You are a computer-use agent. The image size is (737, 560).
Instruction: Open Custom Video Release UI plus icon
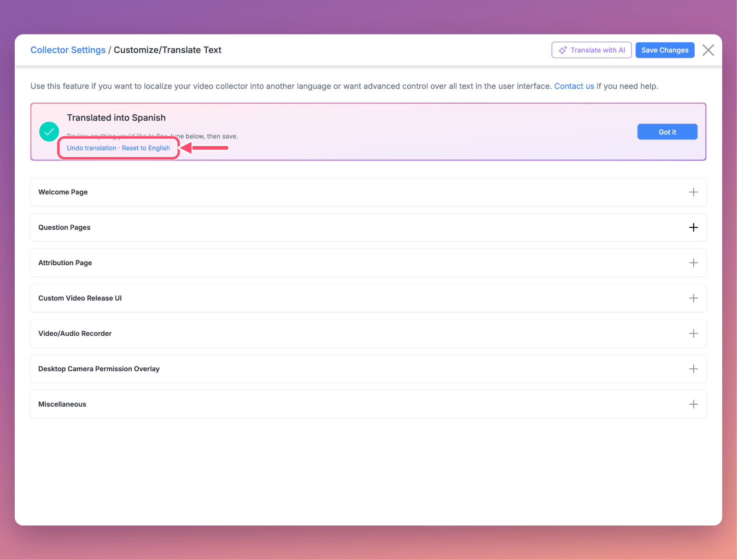(693, 298)
